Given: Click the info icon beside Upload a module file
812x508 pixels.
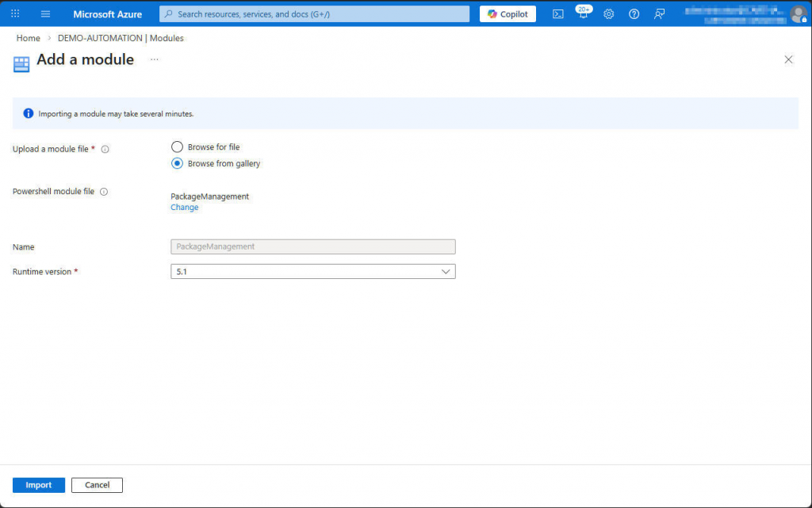Looking at the screenshot, I should point(104,147).
